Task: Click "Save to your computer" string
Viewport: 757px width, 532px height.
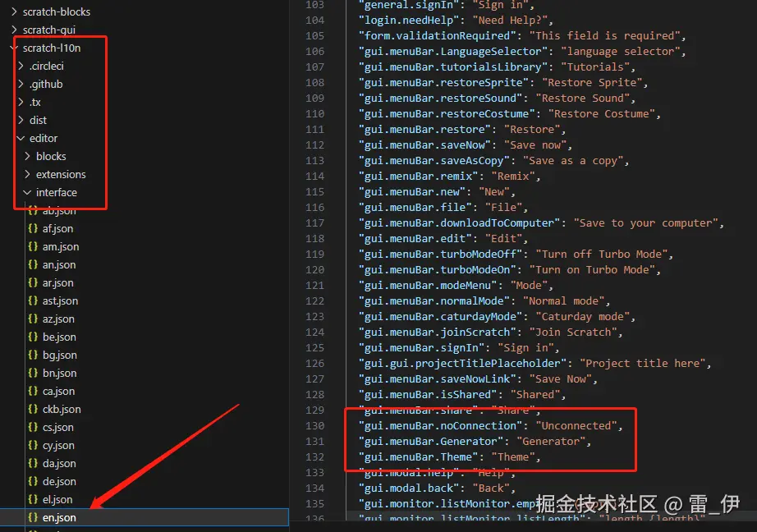Action: tap(646, 223)
